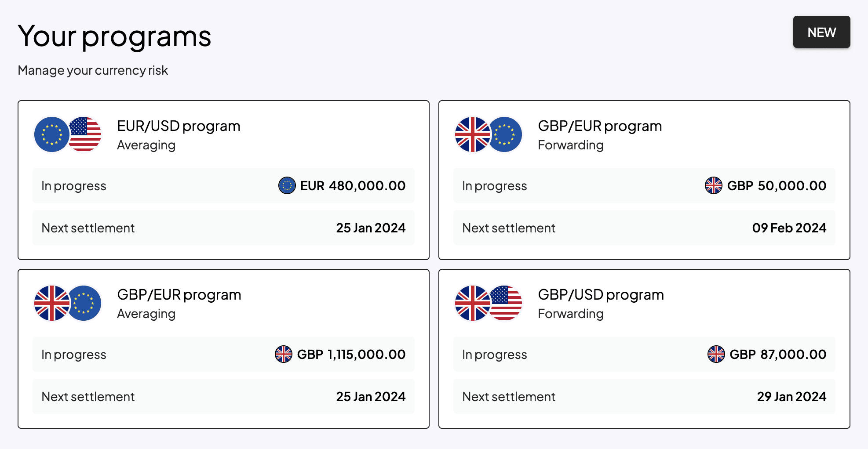Click the GBP icon beside GBP 87,000.00
This screenshot has width=868, height=449.
click(717, 354)
